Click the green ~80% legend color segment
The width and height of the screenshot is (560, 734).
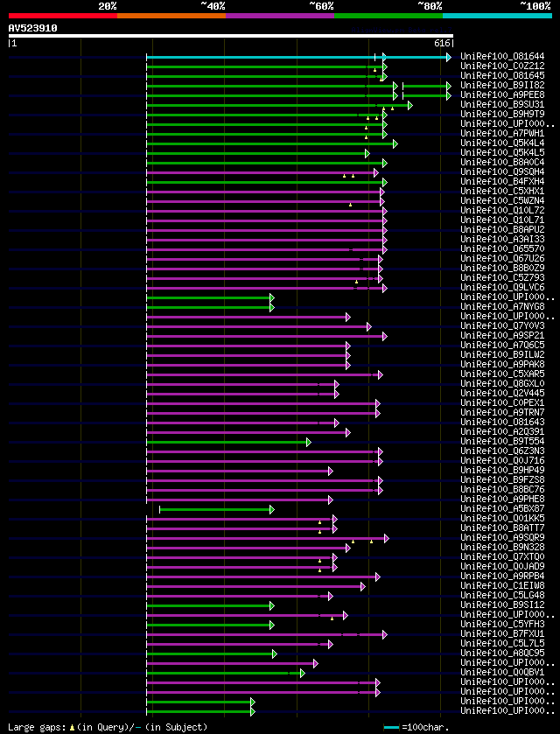click(x=388, y=16)
